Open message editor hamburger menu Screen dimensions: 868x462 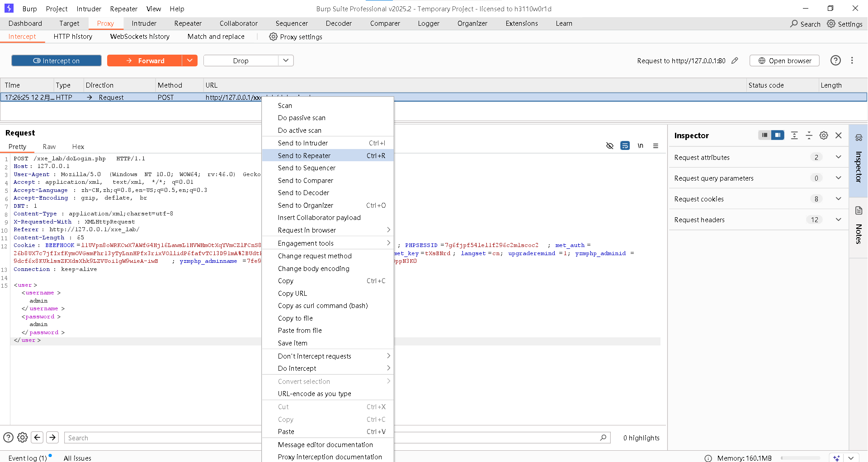click(656, 145)
